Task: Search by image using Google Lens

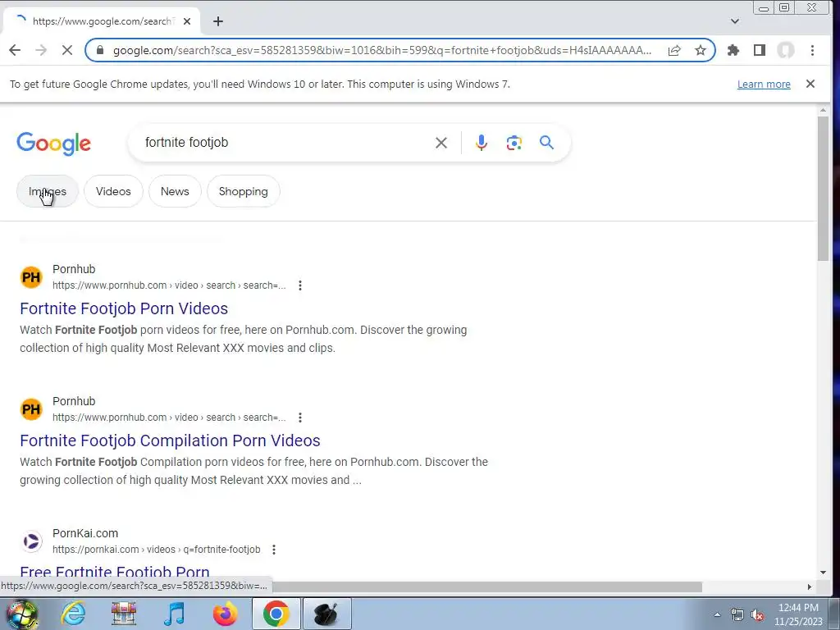Action: point(514,143)
